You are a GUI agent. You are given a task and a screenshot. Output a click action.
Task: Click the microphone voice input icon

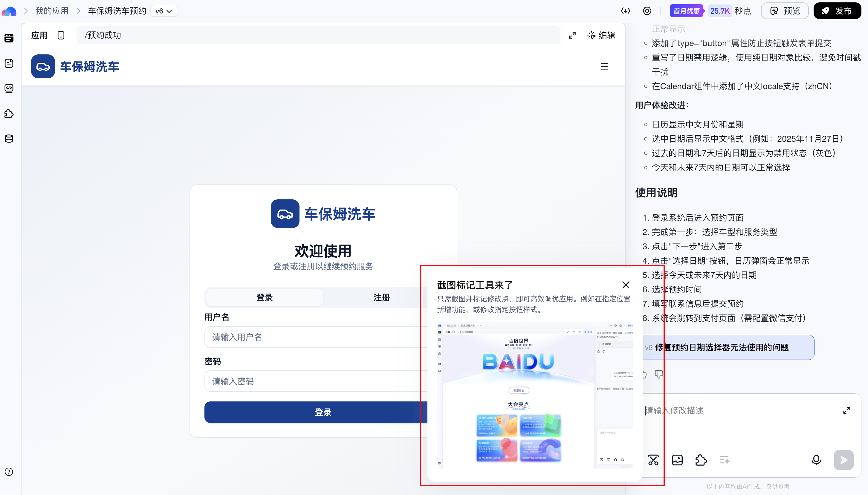pos(816,460)
